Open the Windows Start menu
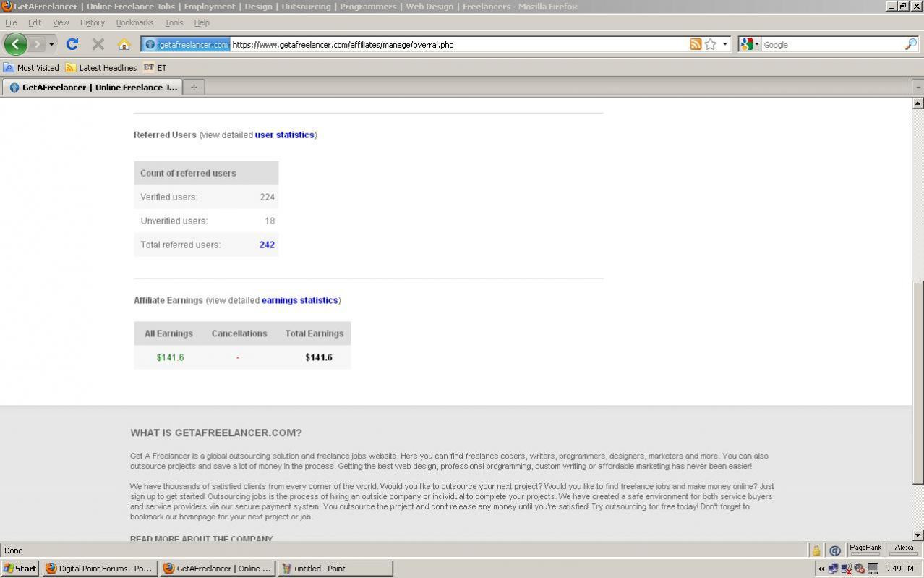The width and height of the screenshot is (924, 578). [x=20, y=569]
